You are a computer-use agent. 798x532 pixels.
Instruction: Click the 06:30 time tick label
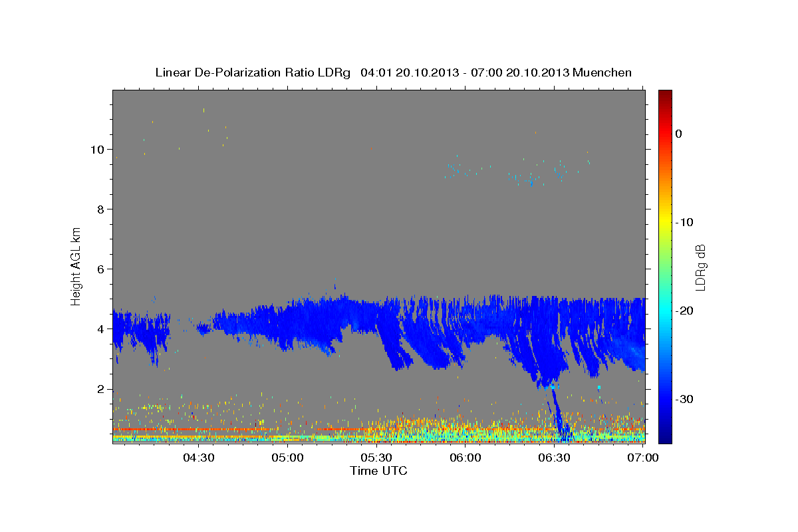click(555, 458)
